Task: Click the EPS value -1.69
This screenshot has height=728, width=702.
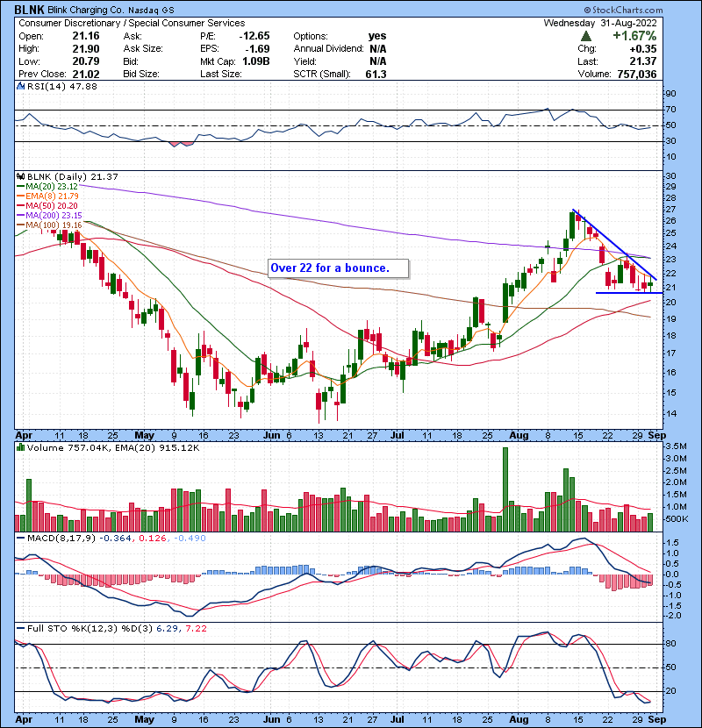Action: (256, 49)
